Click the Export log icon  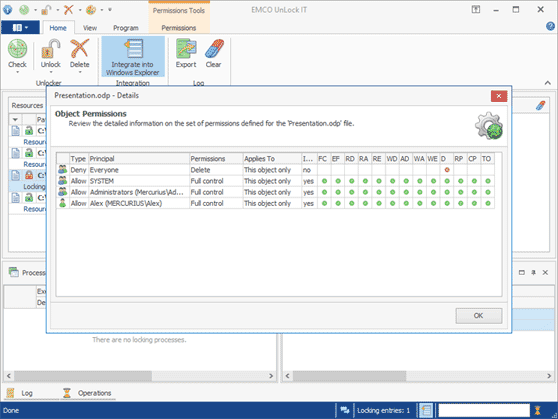tap(186, 49)
